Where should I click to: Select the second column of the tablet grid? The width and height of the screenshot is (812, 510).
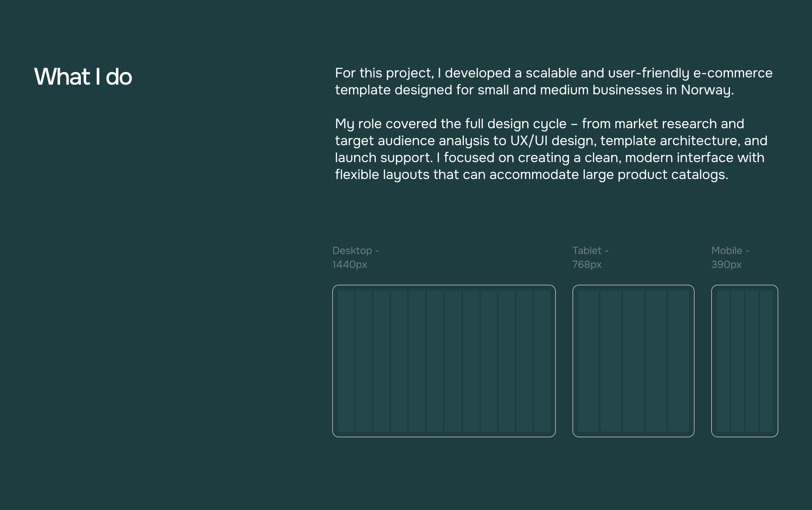point(611,361)
